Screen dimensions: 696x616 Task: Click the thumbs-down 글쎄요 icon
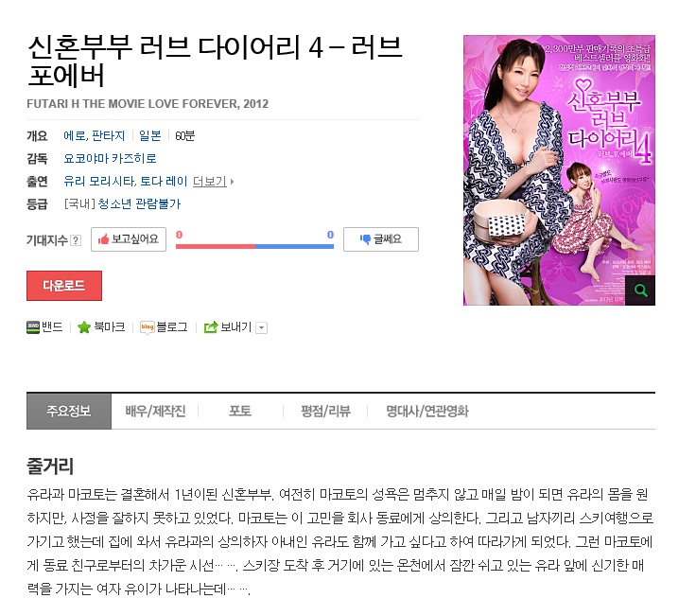(365, 239)
